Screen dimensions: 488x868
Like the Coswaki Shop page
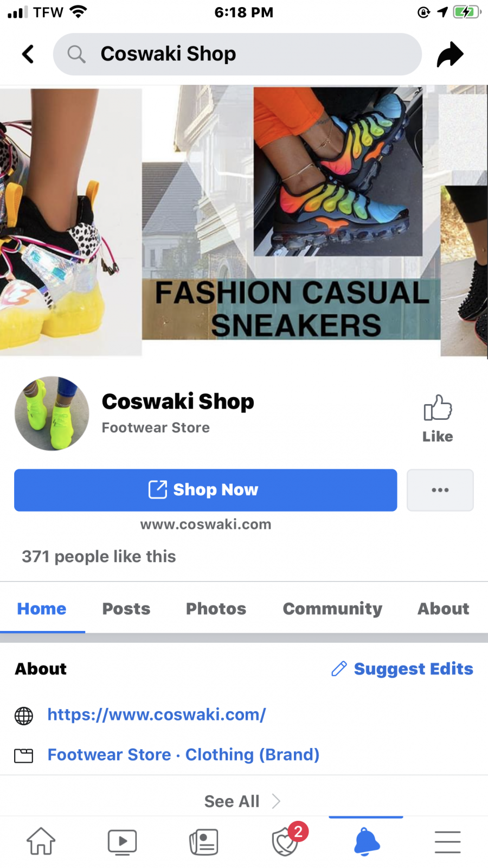[438, 419]
